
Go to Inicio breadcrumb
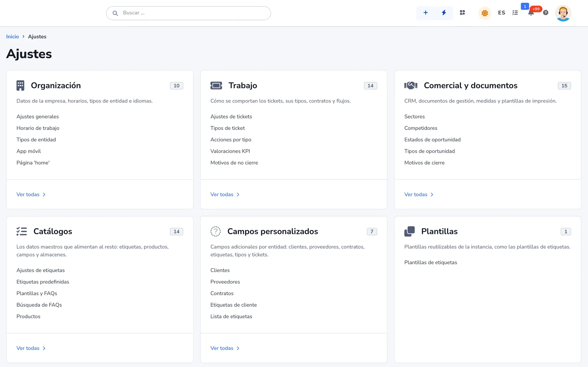pyautogui.click(x=12, y=36)
